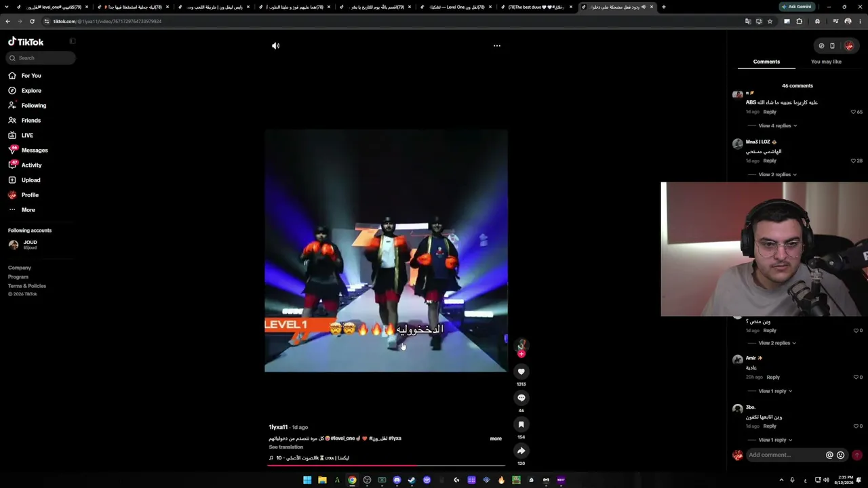The height and width of the screenshot is (488, 868).
Task: Open the Program footer link
Action: tap(18, 277)
